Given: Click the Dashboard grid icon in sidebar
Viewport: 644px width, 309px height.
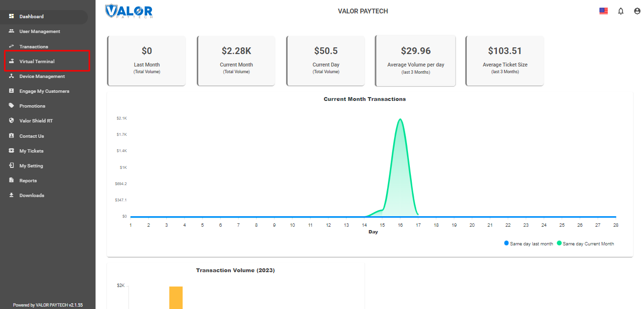Looking at the screenshot, I should (11, 16).
